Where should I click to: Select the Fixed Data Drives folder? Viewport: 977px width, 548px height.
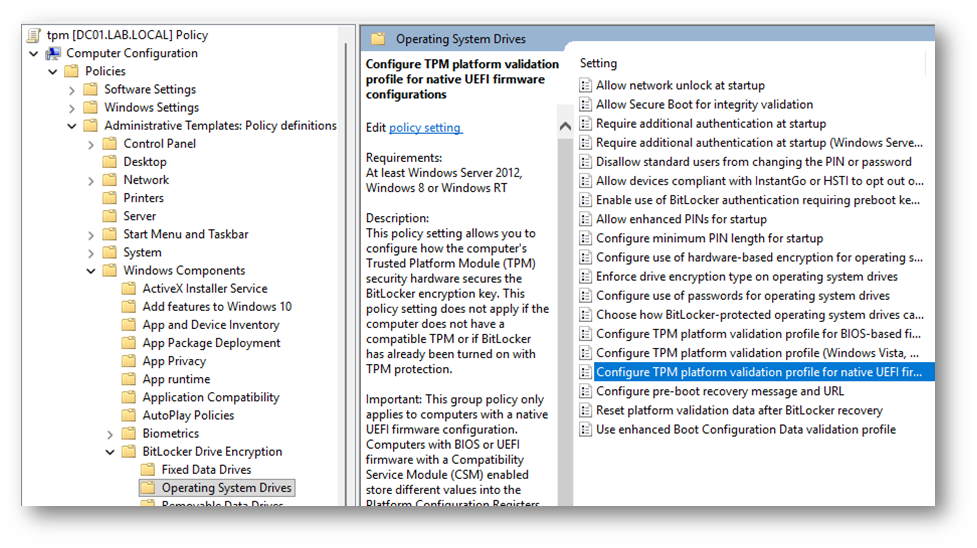tap(206, 470)
